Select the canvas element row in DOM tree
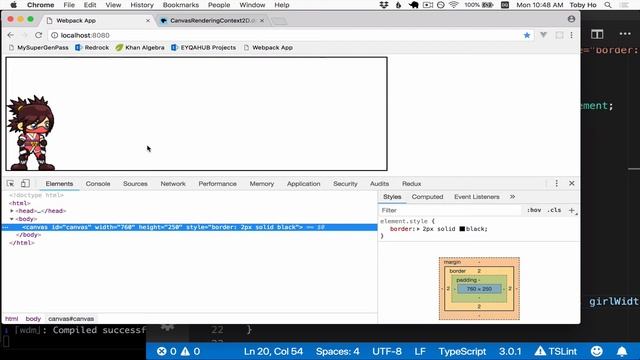 (190, 227)
